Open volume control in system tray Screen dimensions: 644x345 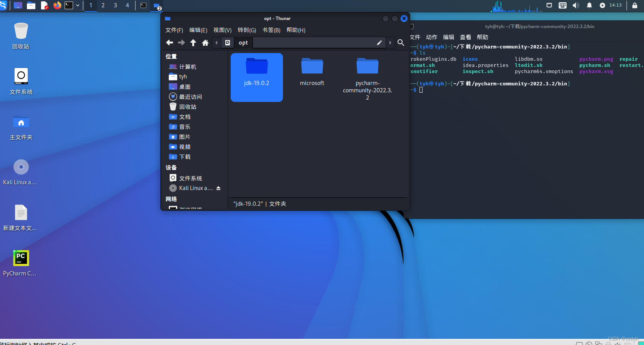coord(576,5)
